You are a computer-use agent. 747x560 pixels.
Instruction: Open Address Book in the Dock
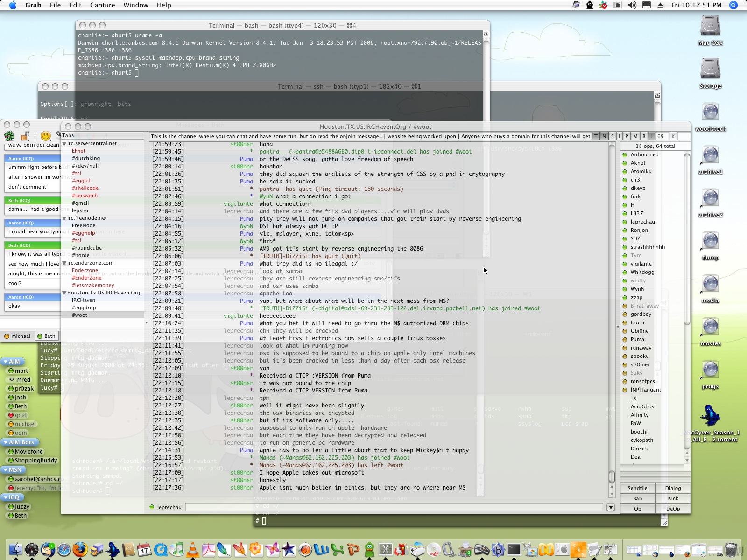click(128, 550)
